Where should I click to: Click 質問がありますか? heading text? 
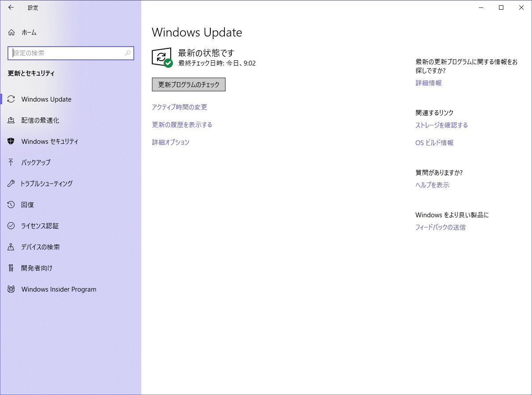[x=439, y=172]
